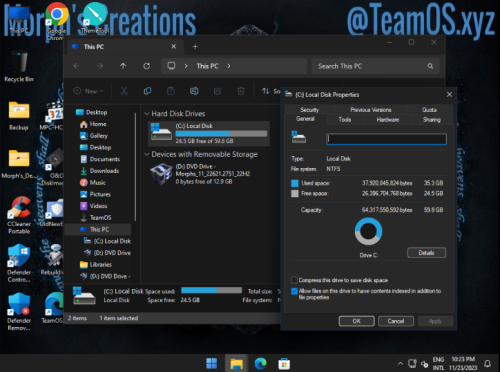This screenshot has height=372, width=500.
Task: Open Recycle Bin desktop icon
Action: tap(19, 67)
